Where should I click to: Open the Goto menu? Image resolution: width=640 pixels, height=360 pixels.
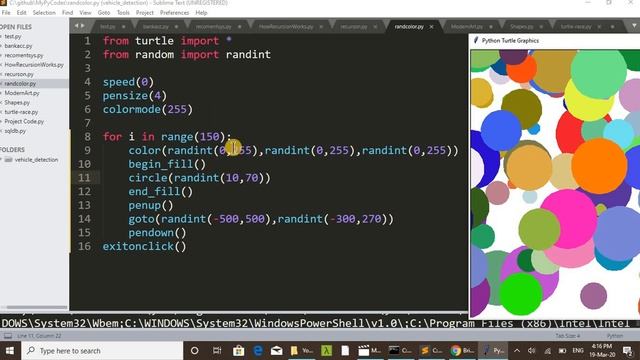(x=104, y=13)
